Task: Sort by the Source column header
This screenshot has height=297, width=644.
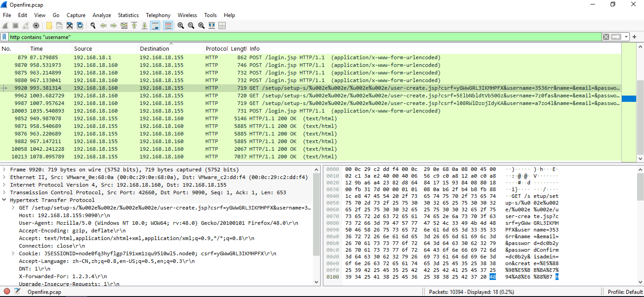Action: (105, 49)
